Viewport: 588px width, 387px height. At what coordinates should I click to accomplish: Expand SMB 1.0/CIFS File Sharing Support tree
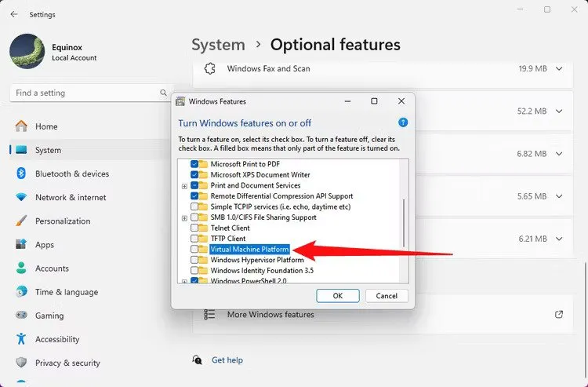click(x=184, y=217)
